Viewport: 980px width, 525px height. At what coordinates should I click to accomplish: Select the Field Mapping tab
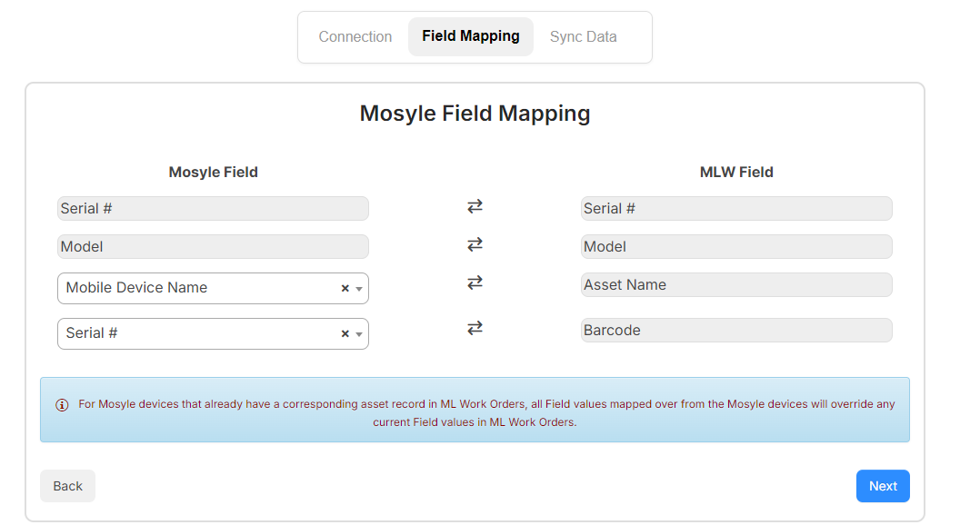(x=471, y=37)
